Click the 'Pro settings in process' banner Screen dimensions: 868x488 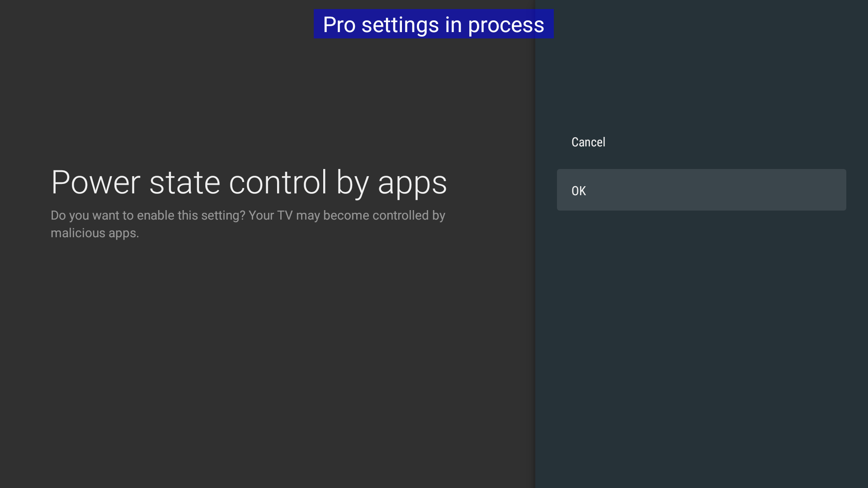(x=433, y=24)
